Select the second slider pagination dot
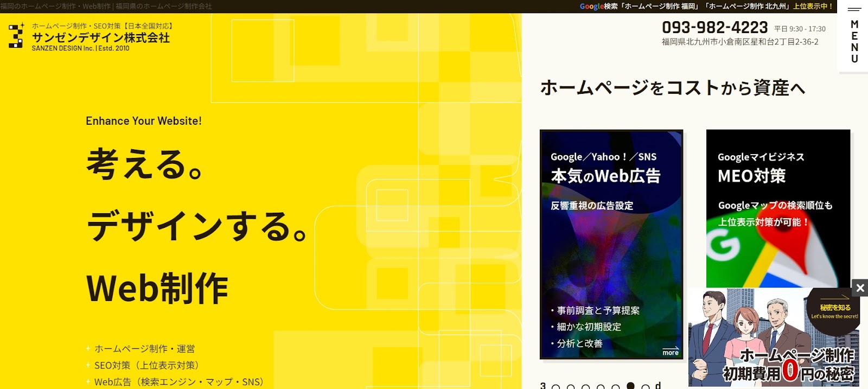Image resolution: width=868 pixels, height=389 pixels. (x=571, y=387)
